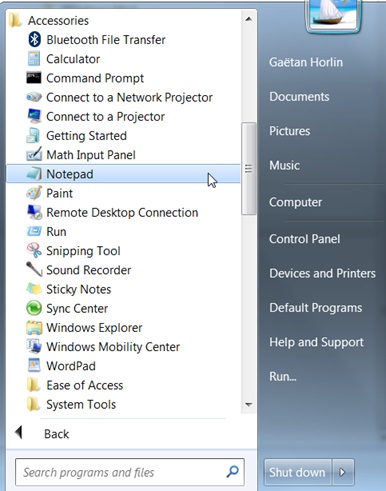Open the Bluetooth File Transfer icon

34,40
